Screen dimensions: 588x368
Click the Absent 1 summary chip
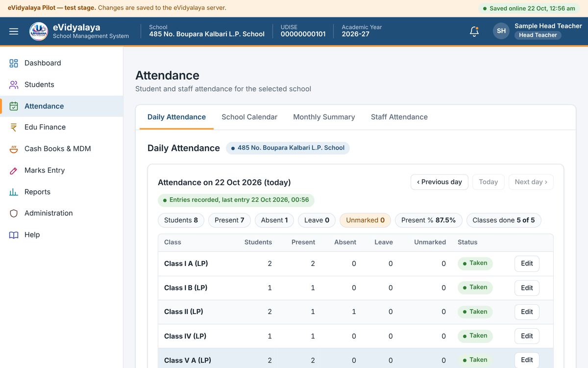click(x=274, y=220)
